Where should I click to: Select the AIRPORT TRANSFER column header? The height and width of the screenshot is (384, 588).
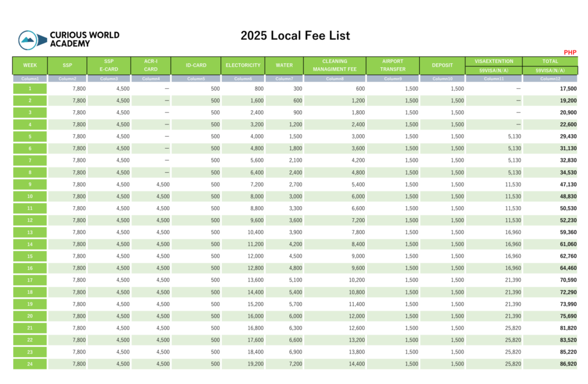[393, 65]
